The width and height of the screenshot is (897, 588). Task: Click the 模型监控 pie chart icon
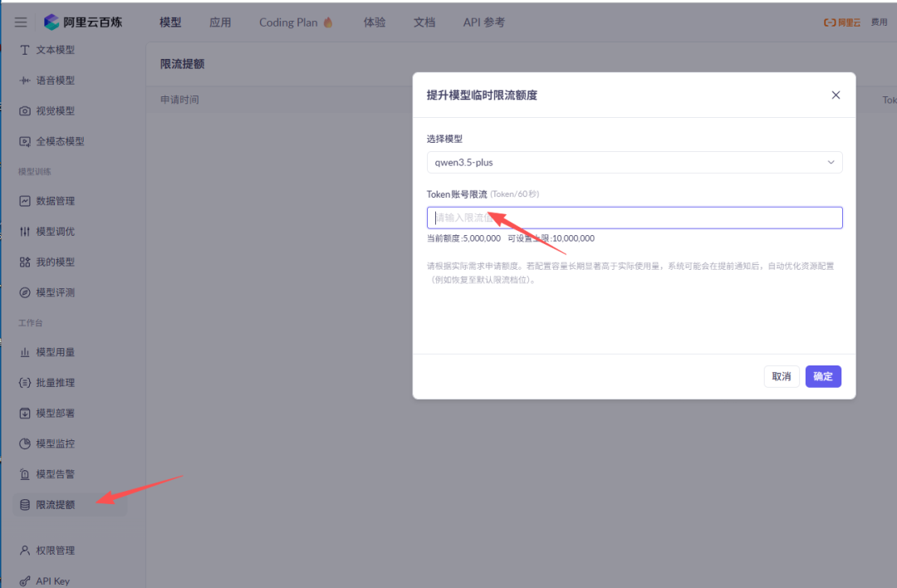[25, 443]
